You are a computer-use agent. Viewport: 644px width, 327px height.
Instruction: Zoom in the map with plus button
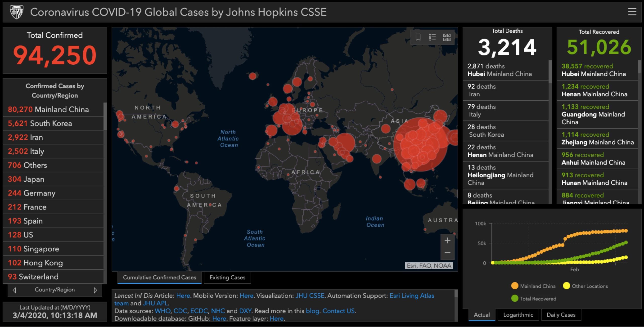point(447,240)
